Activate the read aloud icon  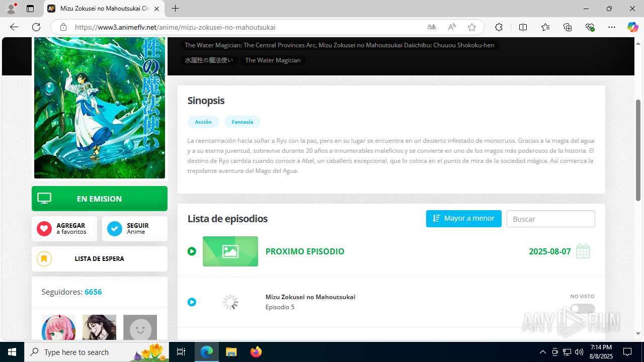tap(452, 27)
